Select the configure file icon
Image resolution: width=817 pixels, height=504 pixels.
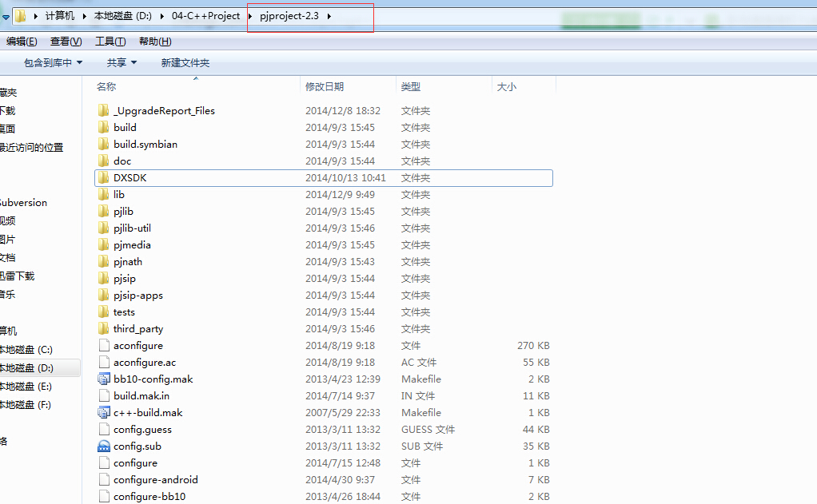104,463
